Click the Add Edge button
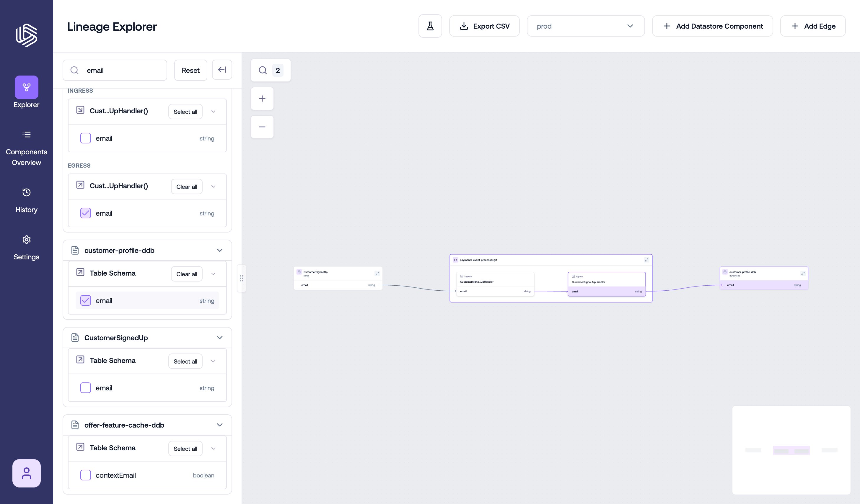The image size is (860, 504). point(813,26)
